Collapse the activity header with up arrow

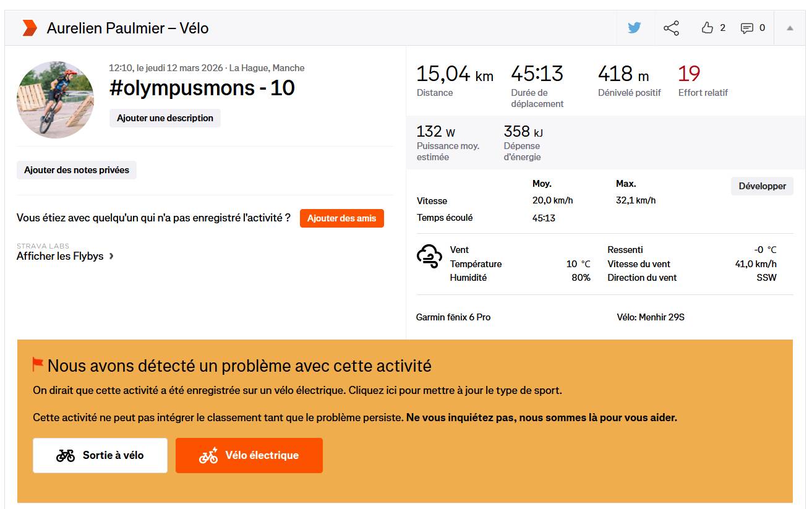[790, 28]
